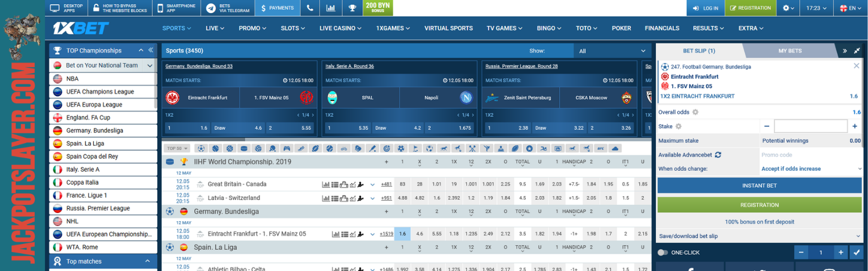Refresh the Available Advancebet amount
The image size is (868, 271).
[718, 154]
